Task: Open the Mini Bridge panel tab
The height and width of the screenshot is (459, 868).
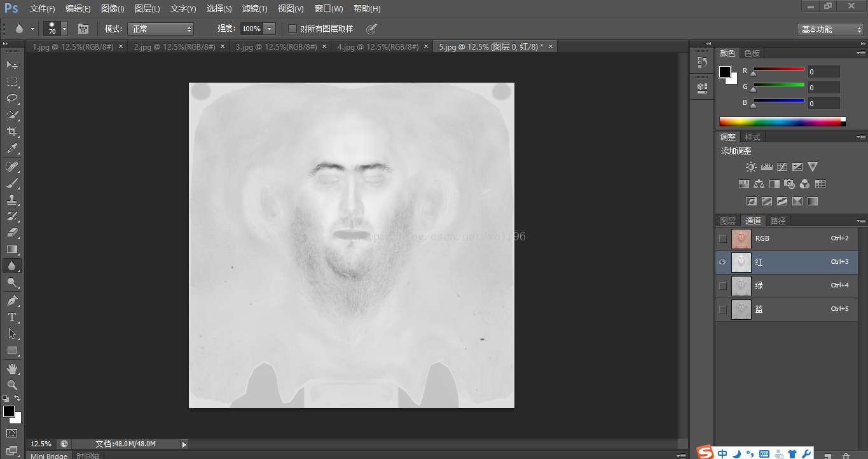Action: pos(49,456)
